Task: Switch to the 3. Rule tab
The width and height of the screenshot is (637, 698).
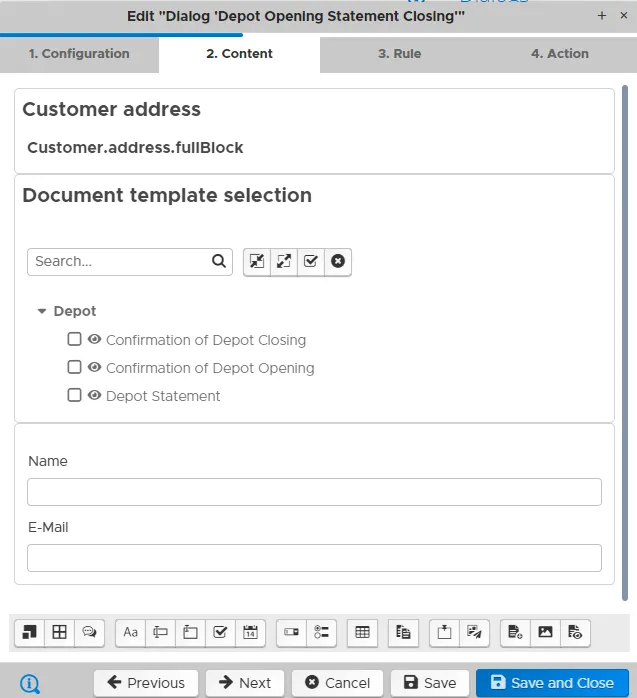Action: [399, 54]
